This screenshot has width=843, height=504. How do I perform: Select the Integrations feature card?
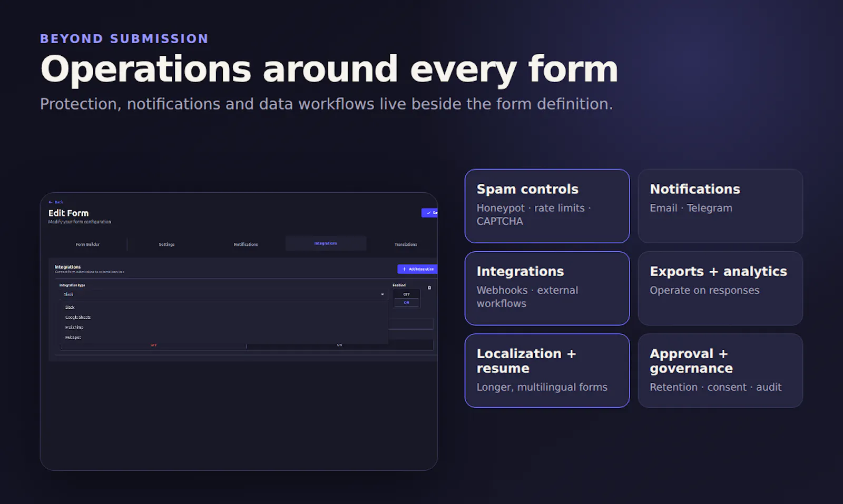(547, 288)
